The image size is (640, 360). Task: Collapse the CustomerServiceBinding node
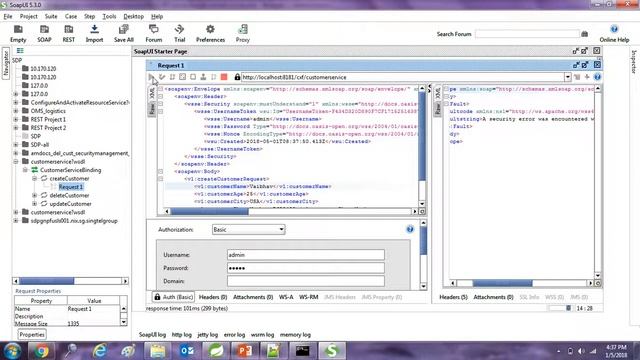[25, 170]
